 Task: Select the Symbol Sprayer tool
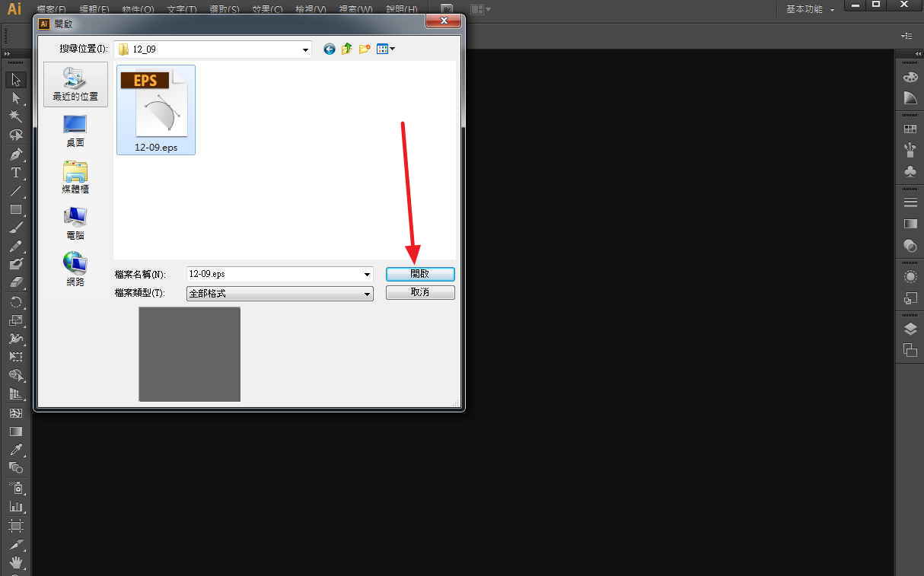15,488
